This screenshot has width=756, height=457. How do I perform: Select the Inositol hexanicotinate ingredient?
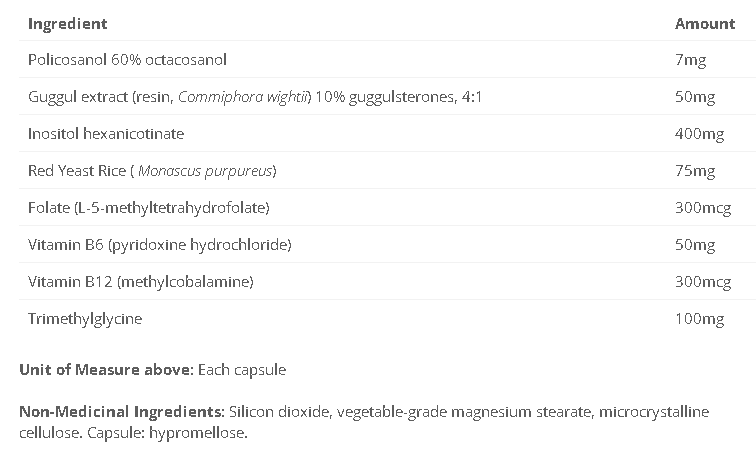tap(106, 134)
